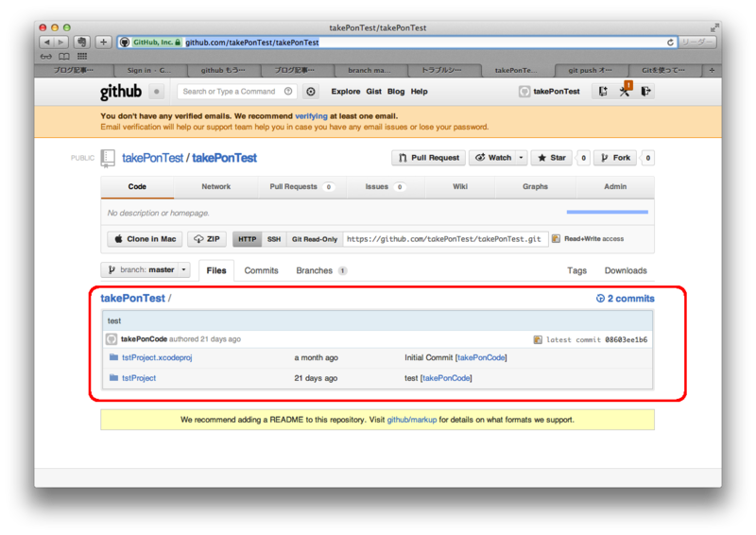Click takePonTest user avatar in header
This screenshot has height=535, width=756.
click(524, 91)
